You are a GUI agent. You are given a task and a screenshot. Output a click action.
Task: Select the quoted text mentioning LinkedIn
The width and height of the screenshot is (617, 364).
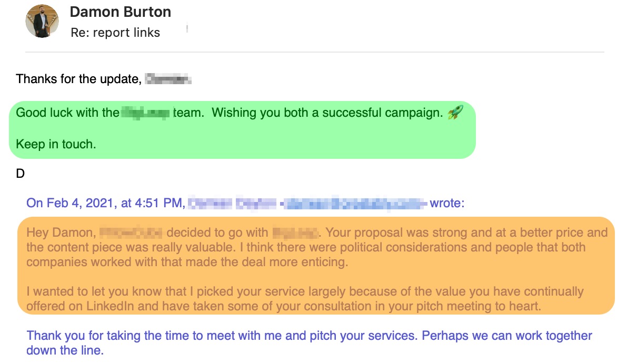[305, 299]
